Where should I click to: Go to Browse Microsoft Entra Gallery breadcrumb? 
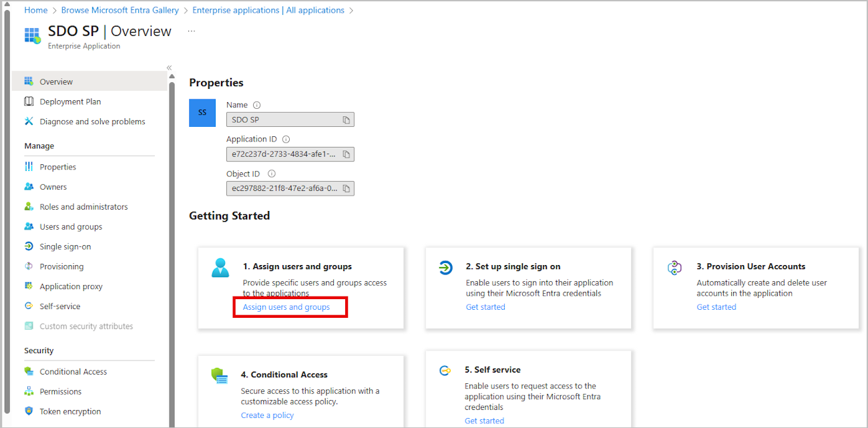click(120, 10)
